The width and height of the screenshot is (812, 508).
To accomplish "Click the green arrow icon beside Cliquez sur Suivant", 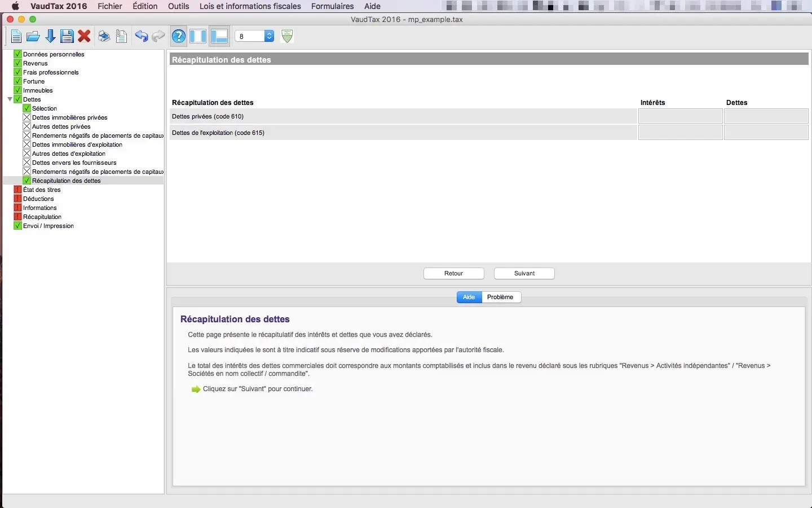I will point(196,389).
